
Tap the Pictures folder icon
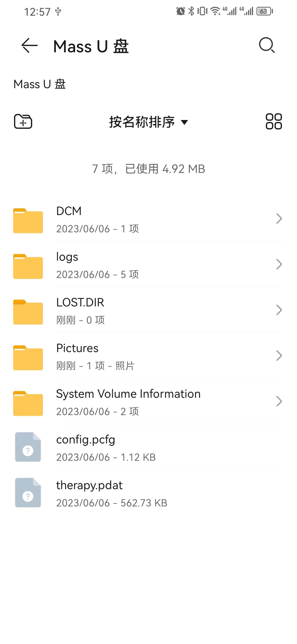28,358
